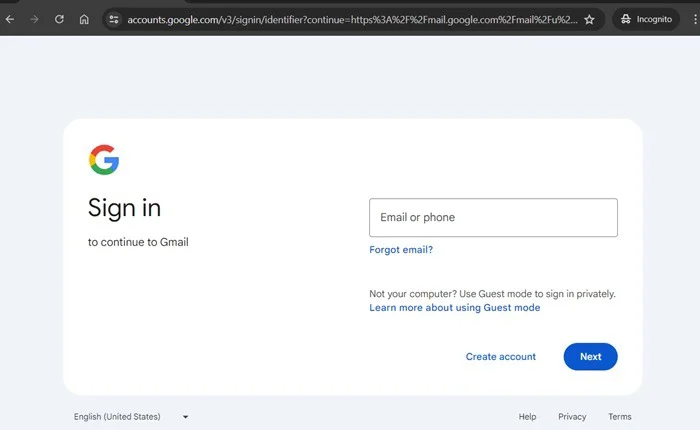The width and height of the screenshot is (700, 430).
Task: Choose Create account
Action: (500, 356)
